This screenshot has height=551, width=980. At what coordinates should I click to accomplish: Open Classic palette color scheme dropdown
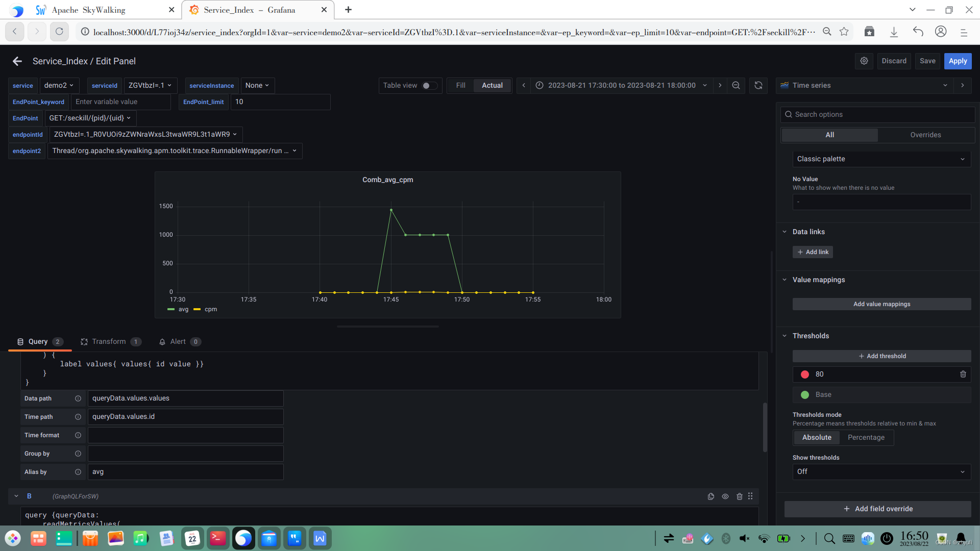(881, 159)
